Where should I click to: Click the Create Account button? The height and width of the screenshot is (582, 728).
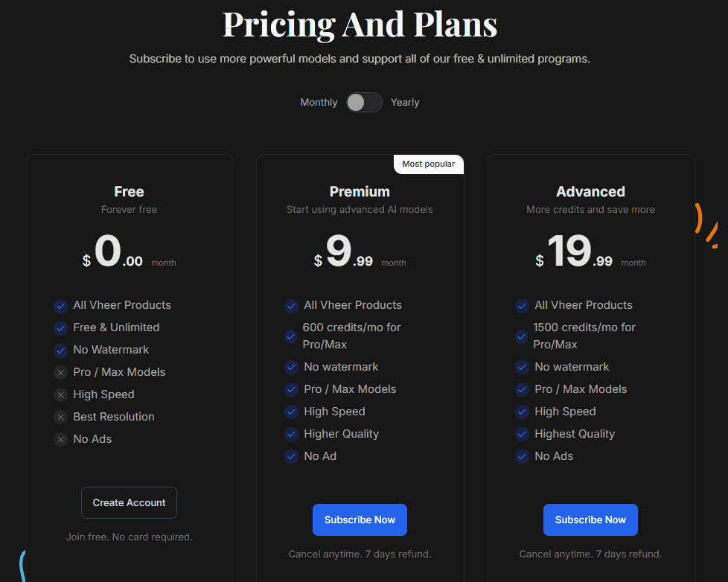(x=129, y=502)
